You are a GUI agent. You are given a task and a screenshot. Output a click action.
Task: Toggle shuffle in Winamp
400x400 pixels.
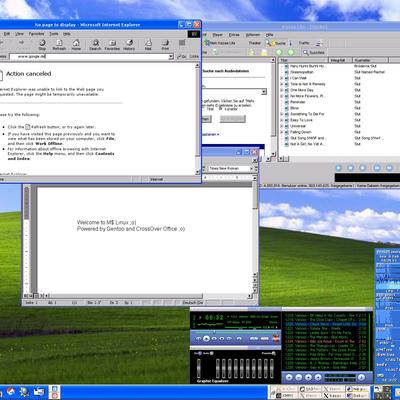(x=254, y=339)
